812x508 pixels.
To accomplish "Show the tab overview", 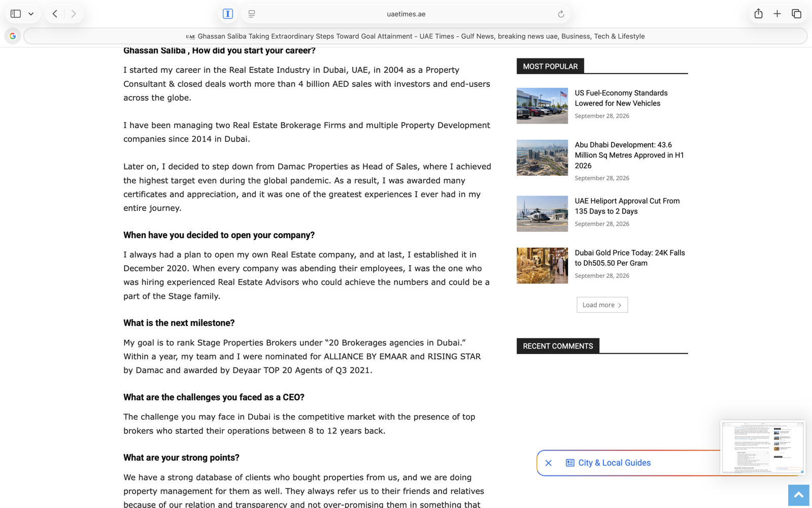I will point(796,14).
